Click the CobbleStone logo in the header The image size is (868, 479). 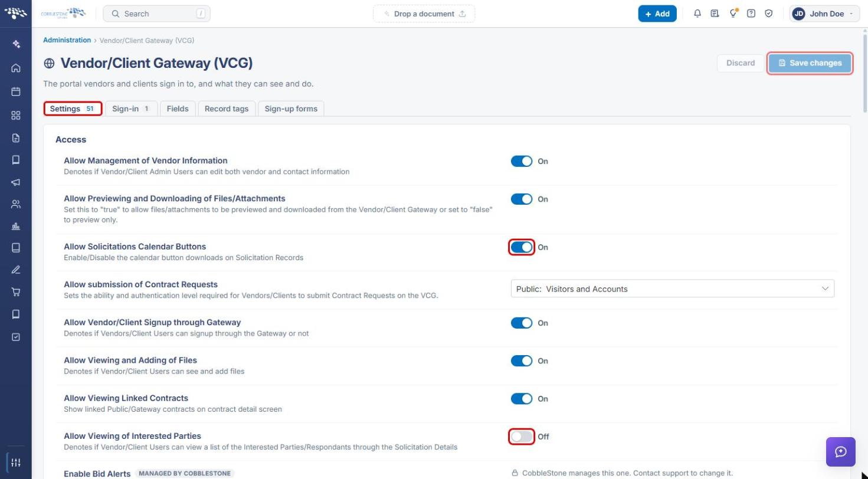tap(63, 13)
